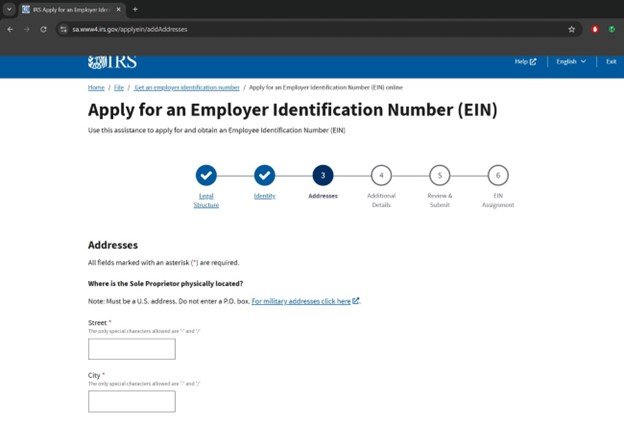Reload the page with refresh icon

(43, 29)
